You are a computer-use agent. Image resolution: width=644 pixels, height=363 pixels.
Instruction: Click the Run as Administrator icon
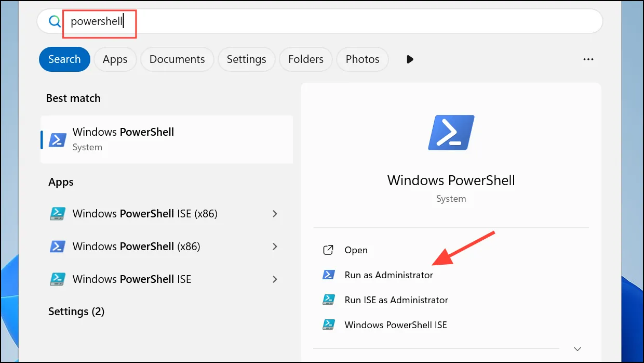pos(328,275)
